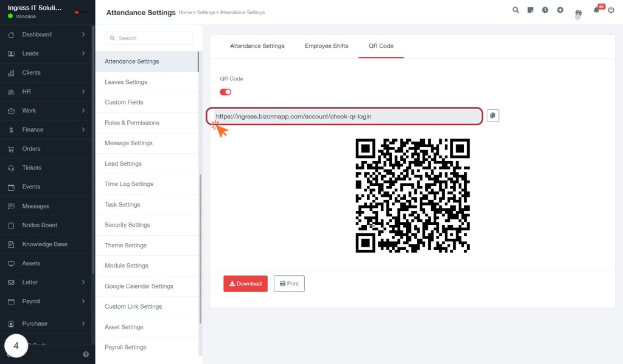Open Module Settings

pos(147,266)
